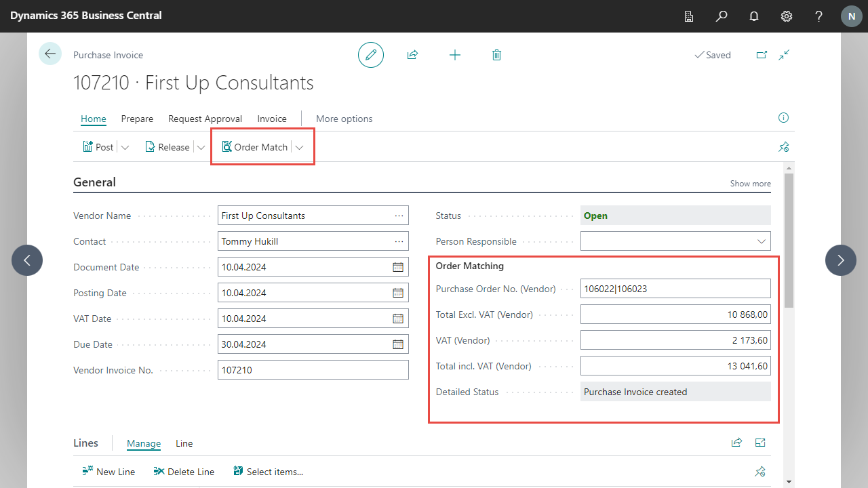Open the Prepare menu
Image resolution: width=868 pixels, height=488 pixels.
pos(137,119)
